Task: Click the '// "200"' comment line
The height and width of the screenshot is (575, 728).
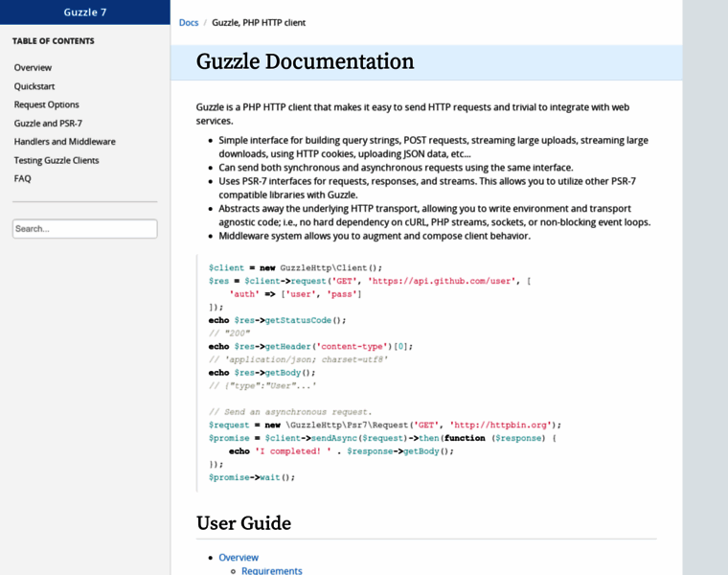Action: pyautogui.click(x=229, y=333)
